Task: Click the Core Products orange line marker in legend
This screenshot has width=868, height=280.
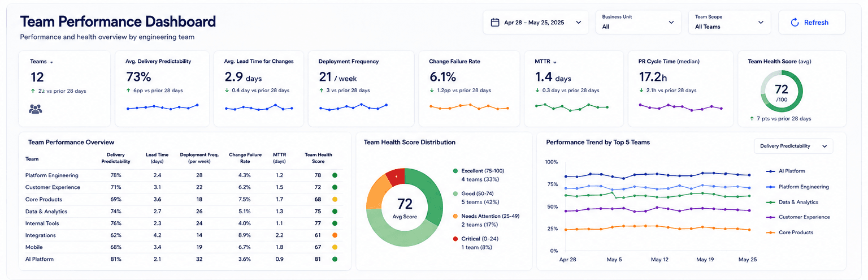Action: point(770,232)
